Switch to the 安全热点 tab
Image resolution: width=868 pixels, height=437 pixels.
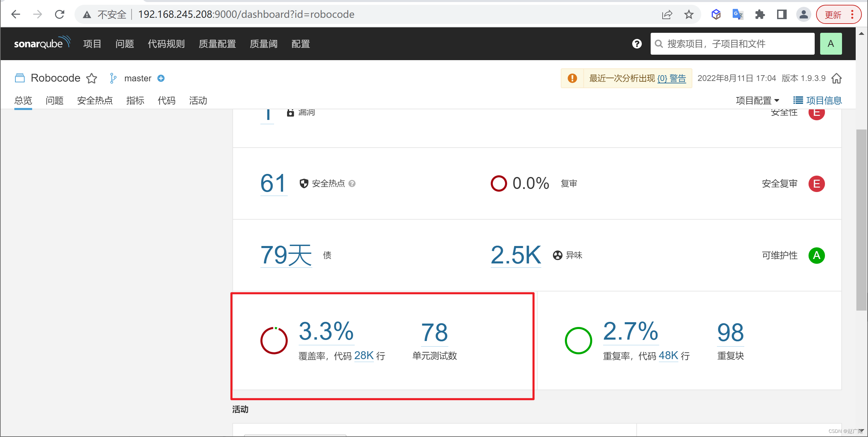pyautogui.click(x=95, y=100)
